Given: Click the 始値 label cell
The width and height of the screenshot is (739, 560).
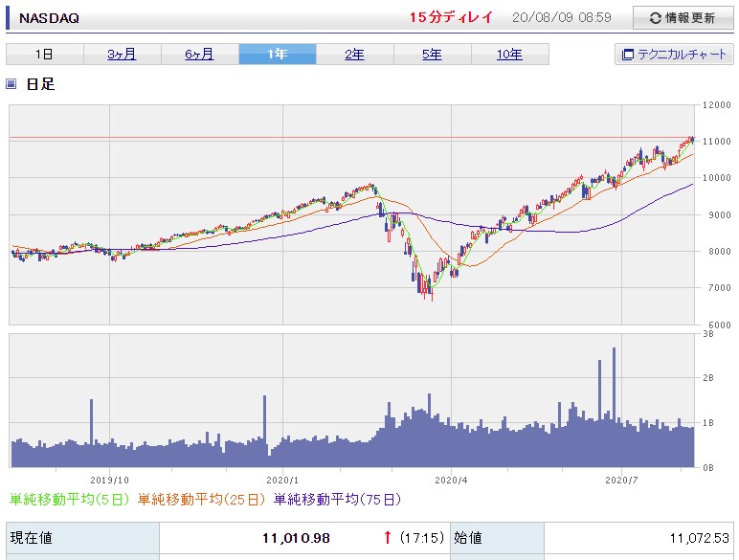Looking at the screenshot, I should click(x=497, y=538).
